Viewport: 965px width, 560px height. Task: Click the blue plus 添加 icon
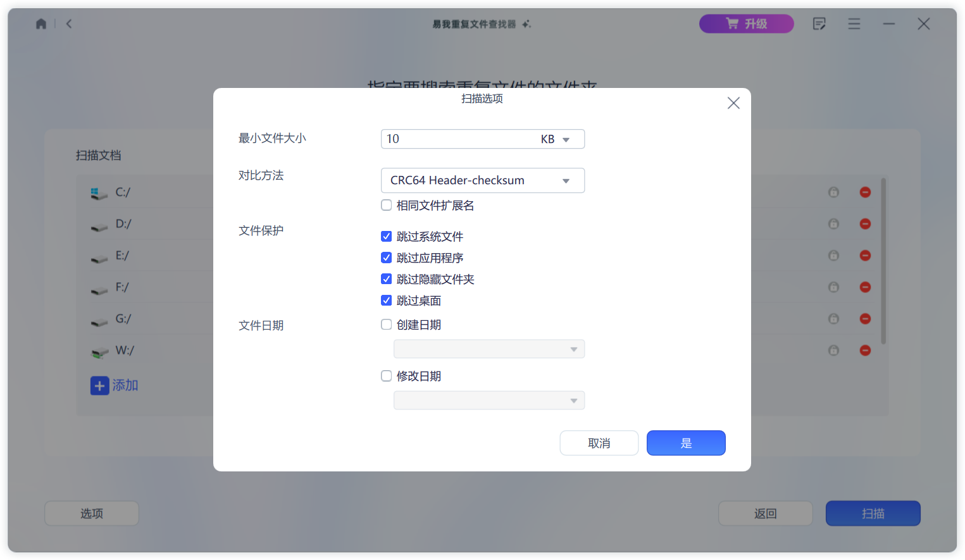tap(99, 385)
